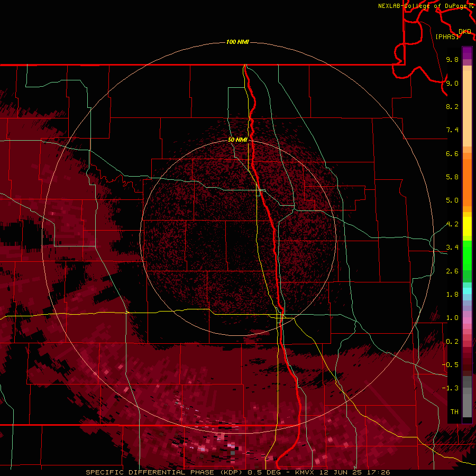
Task: Pick the peach segment of the color bar
Action: click(x=467, y=109)
